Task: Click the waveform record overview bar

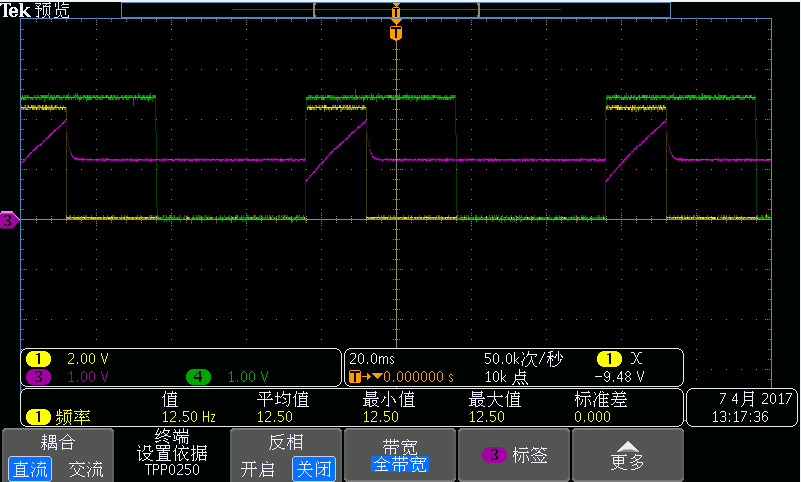Action: tap(396, 10)
